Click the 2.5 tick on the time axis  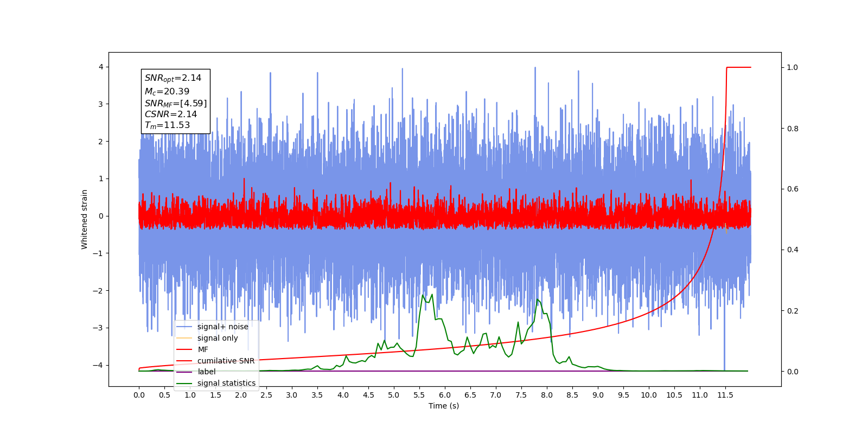[266, 395]
